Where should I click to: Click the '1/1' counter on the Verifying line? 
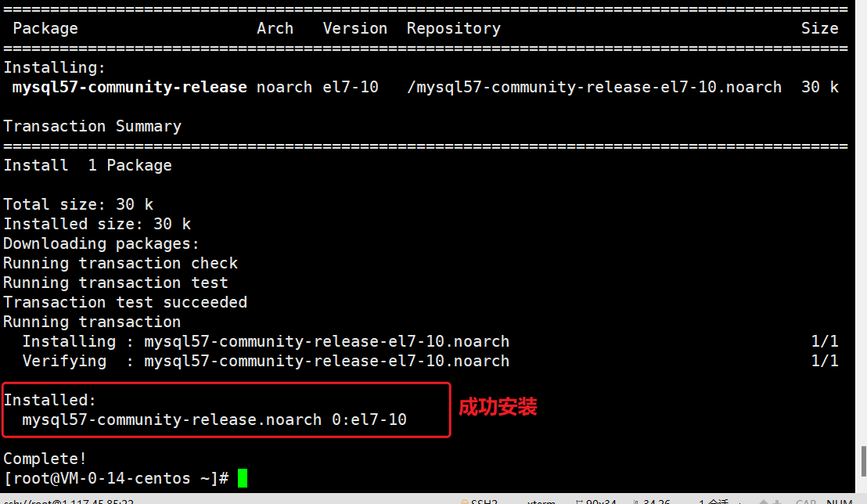(825, 361)
